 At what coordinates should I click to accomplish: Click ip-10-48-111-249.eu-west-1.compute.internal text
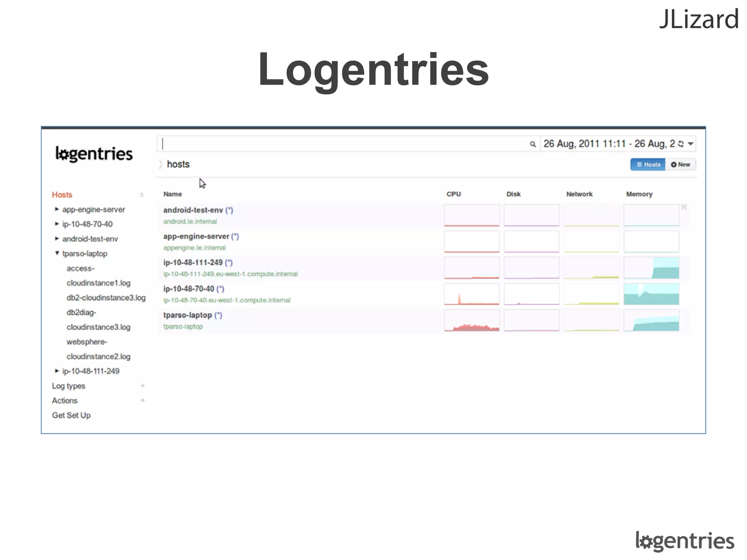pos(231,274)
